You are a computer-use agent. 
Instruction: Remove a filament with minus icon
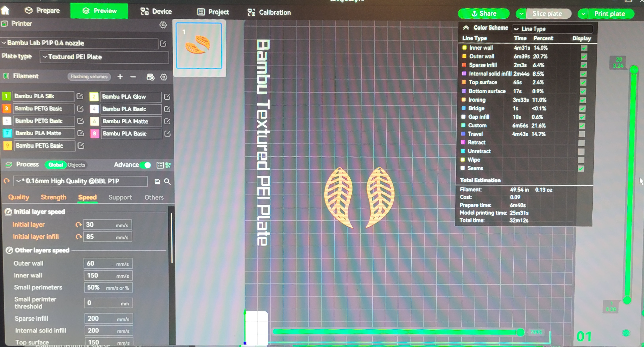133,77
